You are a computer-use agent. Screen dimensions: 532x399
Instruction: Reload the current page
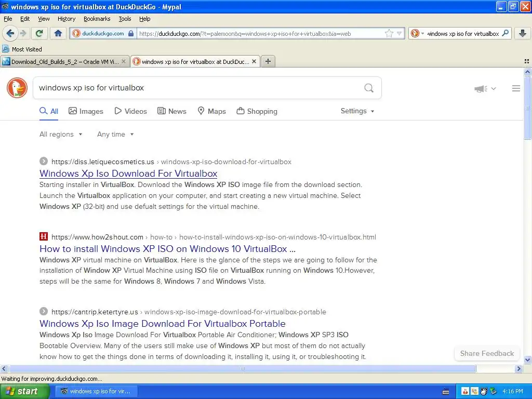(39, 33)
